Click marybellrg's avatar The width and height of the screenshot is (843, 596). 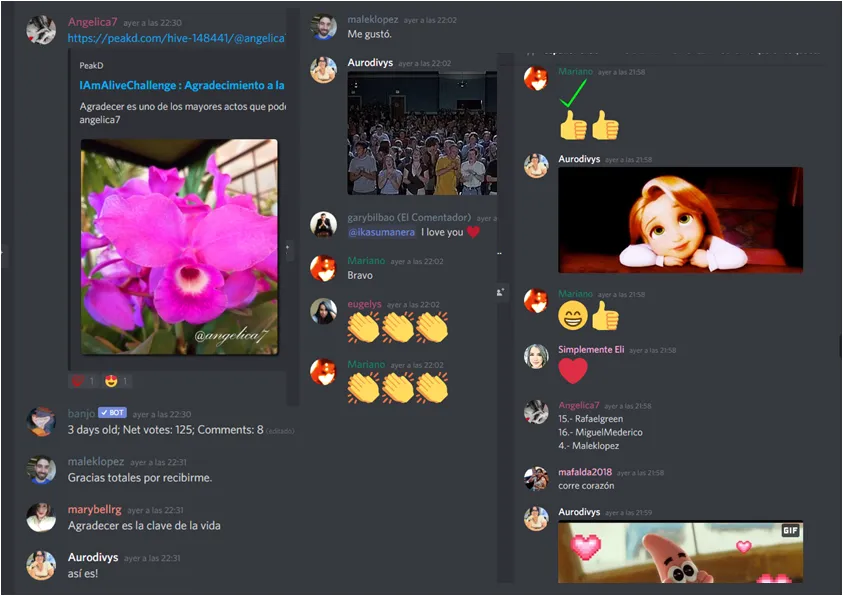click(41, 518)
